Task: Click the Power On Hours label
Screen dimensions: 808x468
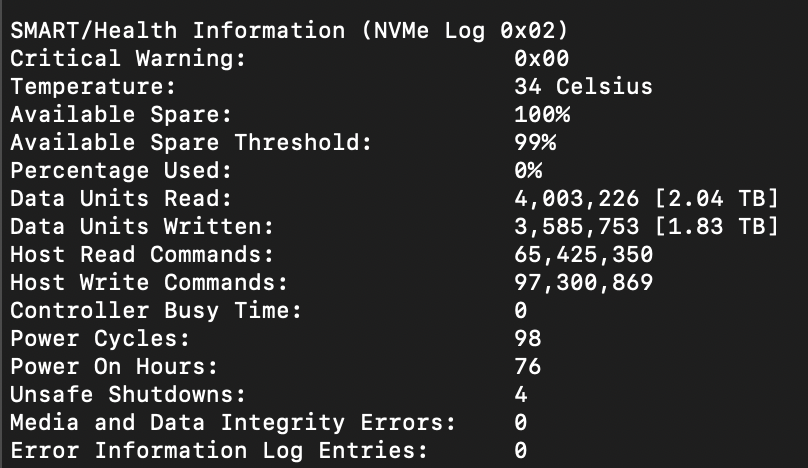Action: (114, 366)
